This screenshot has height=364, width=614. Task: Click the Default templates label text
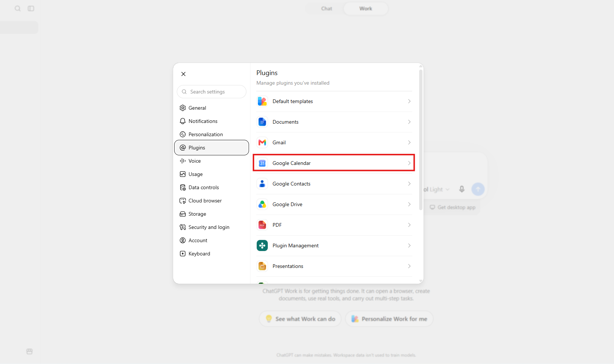292,101
